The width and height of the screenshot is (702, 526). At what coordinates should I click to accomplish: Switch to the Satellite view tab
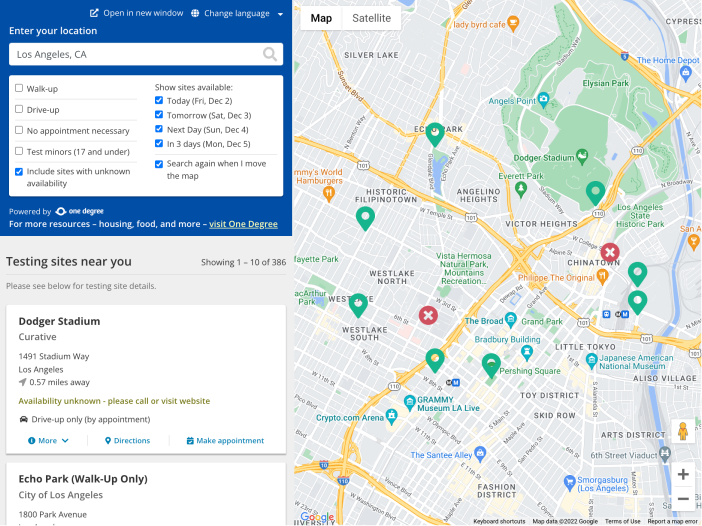pos(371,18)
